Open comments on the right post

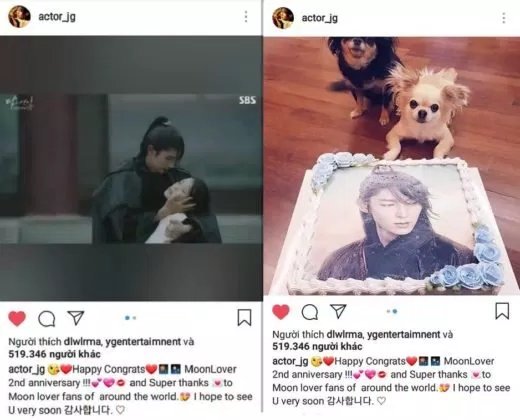(310, 312)
